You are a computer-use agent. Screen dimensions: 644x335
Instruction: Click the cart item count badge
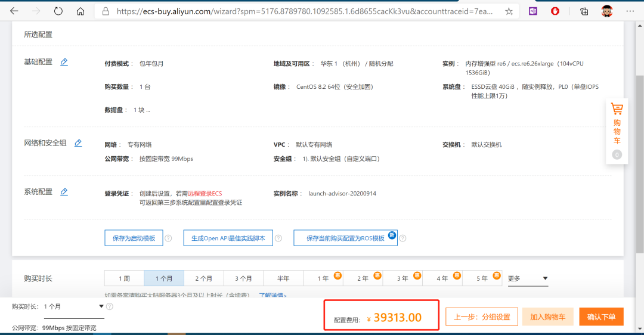[x=617, y=155]
